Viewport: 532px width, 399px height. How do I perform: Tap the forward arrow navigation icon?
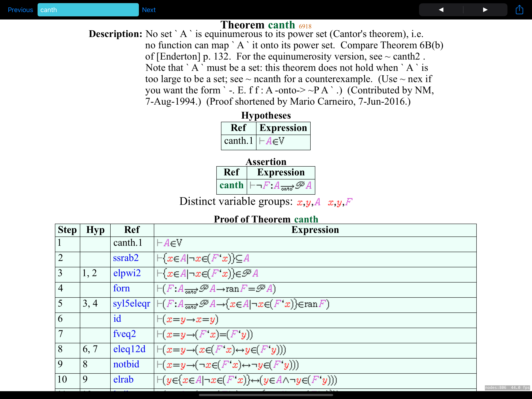click(x=485, y=10)
